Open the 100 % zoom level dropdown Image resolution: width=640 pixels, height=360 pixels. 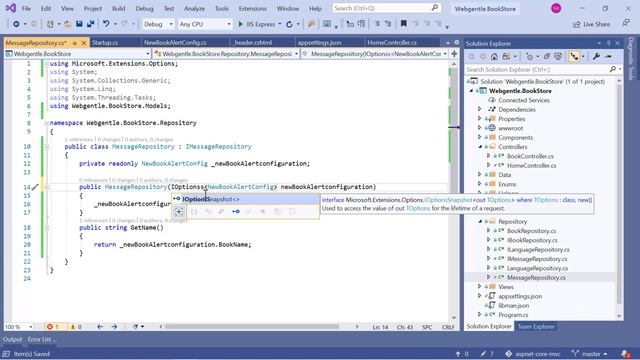pos(18,327)
